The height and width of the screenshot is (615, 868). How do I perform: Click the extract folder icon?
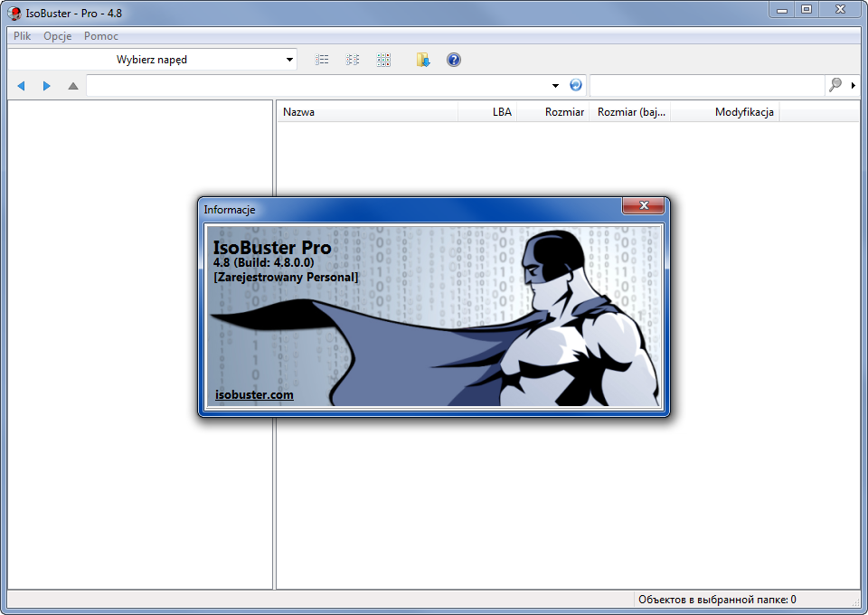(x=423, y=60)
